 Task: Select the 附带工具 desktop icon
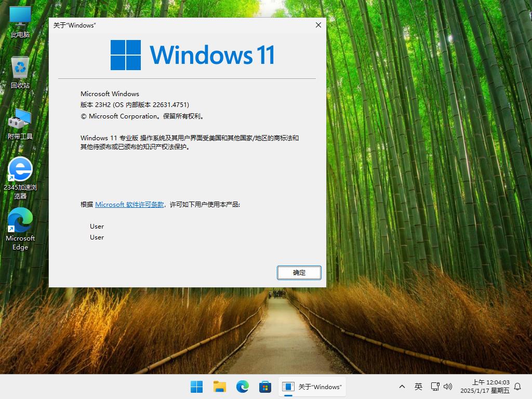click(x=20, y=124)
